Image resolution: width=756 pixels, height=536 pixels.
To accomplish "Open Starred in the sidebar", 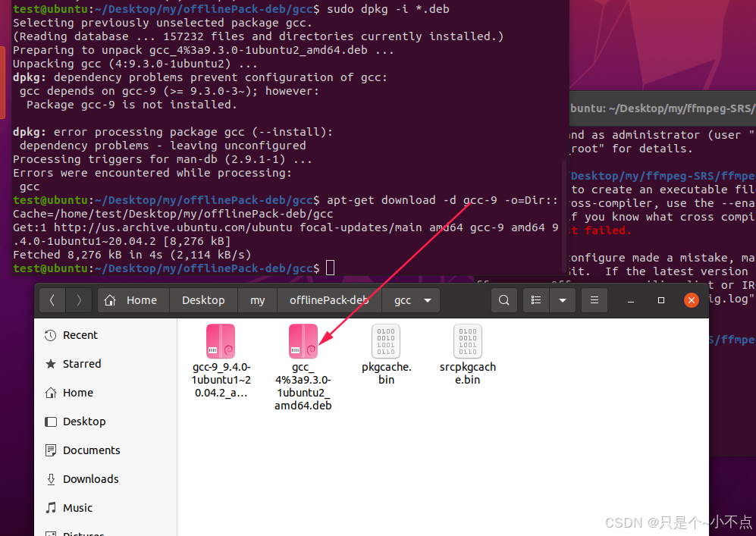I will tap(106, 364).
